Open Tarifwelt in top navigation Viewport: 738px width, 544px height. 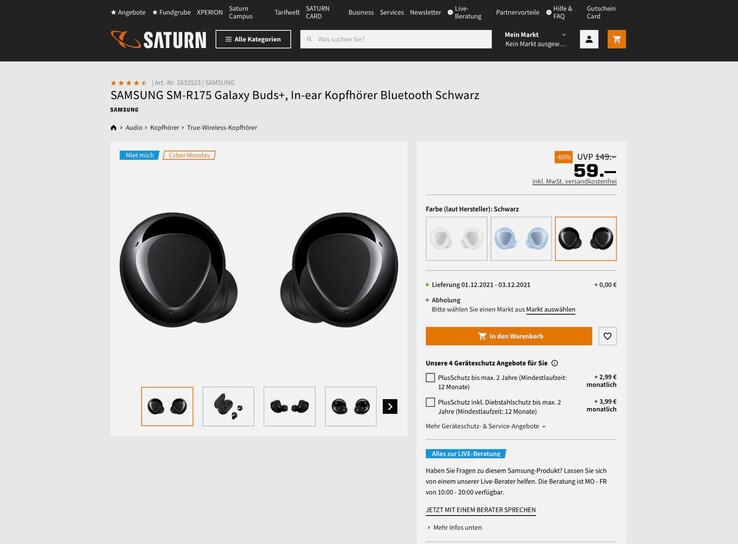[287, 13]
